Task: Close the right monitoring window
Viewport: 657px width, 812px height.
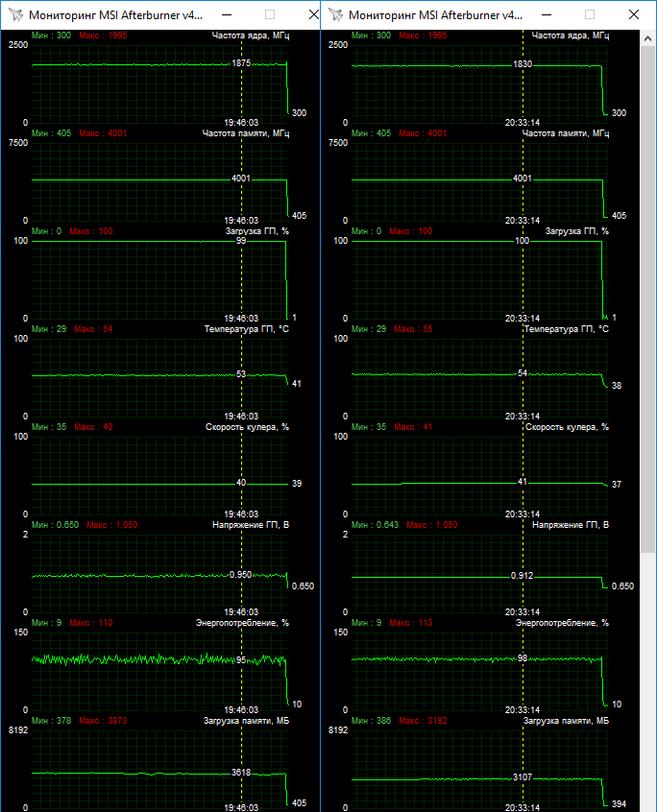Action: point(634,14)
